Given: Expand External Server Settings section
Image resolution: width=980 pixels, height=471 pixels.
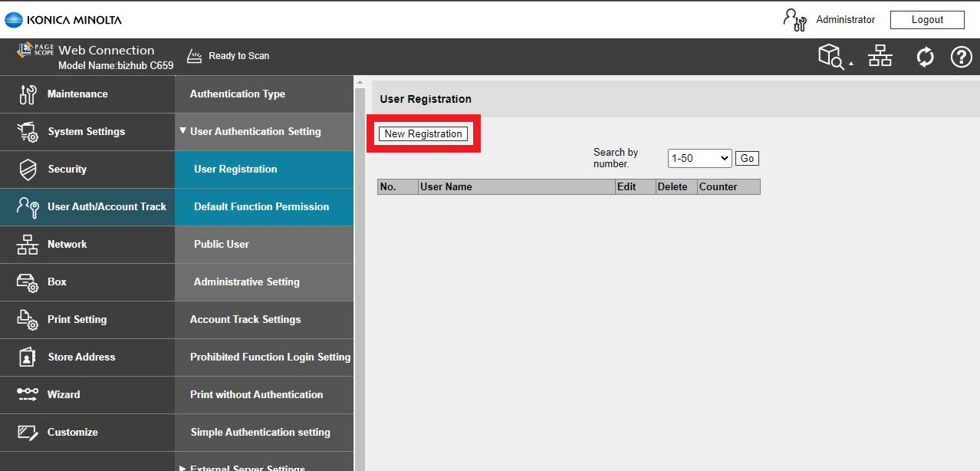Looking at the screenshot, I should coord(183,467).
